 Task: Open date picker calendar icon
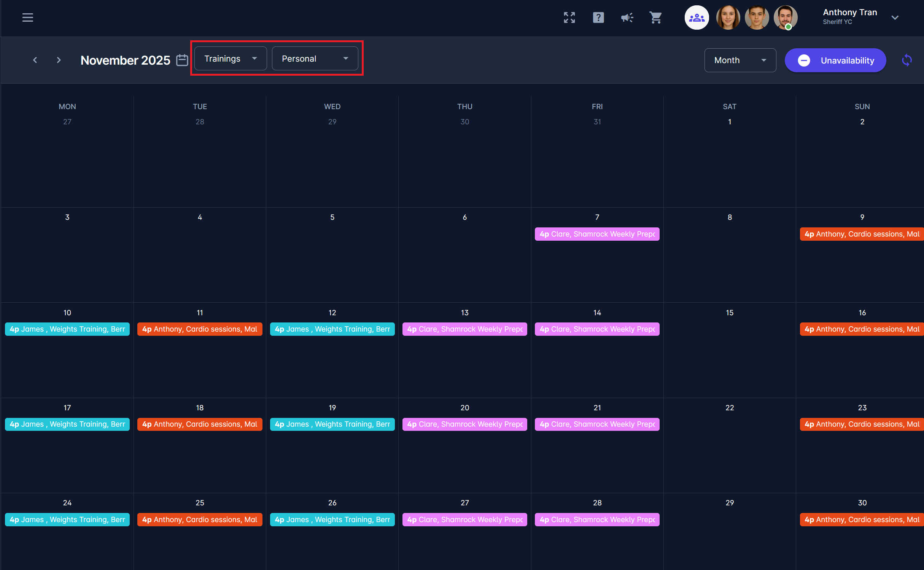tap(182, 60)
